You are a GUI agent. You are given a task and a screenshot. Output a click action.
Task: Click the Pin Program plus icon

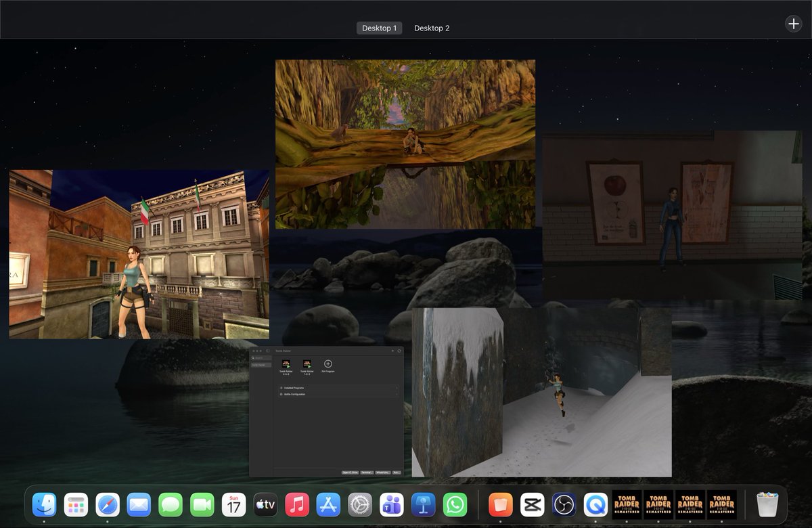328,364
